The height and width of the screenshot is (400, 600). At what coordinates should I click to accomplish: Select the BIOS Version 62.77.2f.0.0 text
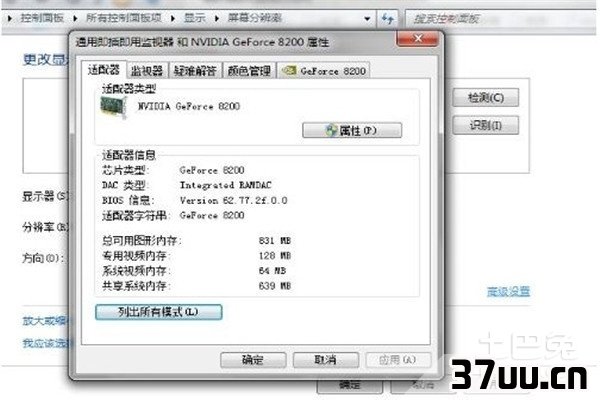click(233, 200)
